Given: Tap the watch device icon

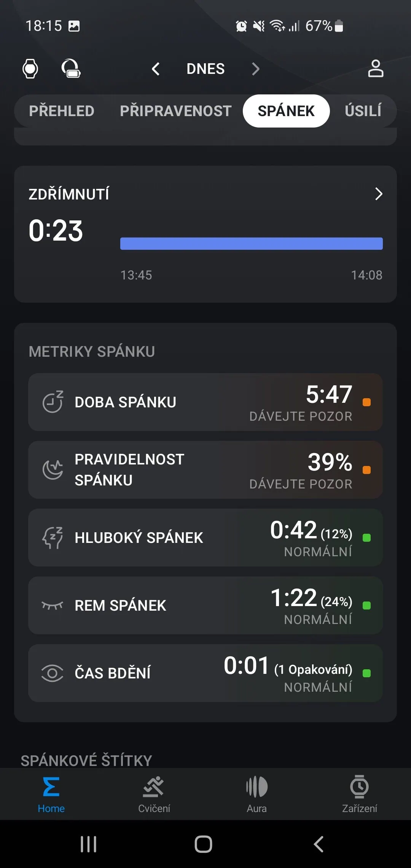Looking at the screenshot, I should 30,69.
